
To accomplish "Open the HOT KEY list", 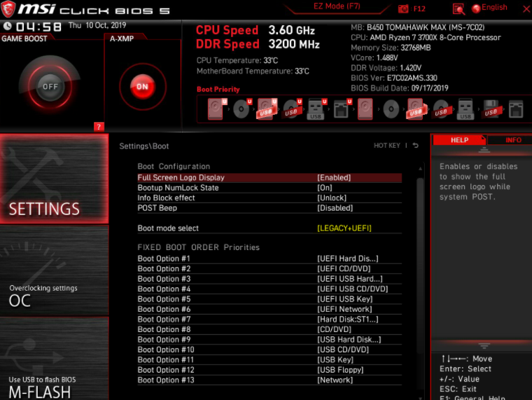I will tap(387, 146).
